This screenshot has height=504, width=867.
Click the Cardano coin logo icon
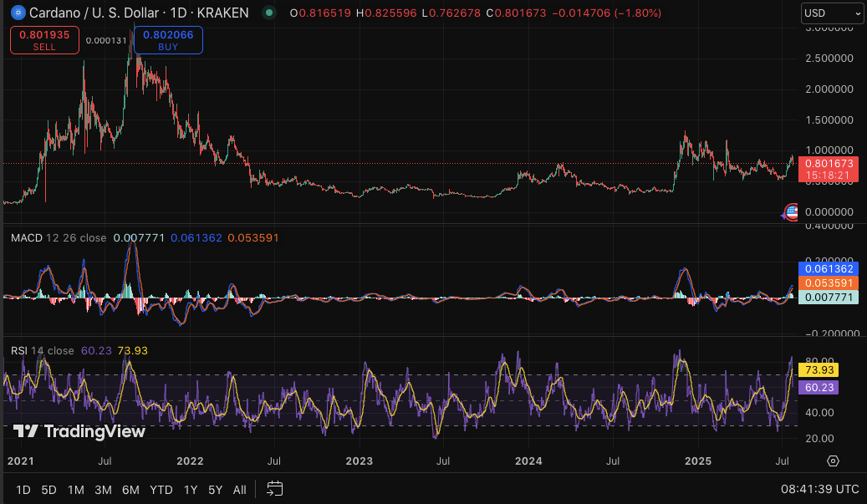[x=18, y=13]
